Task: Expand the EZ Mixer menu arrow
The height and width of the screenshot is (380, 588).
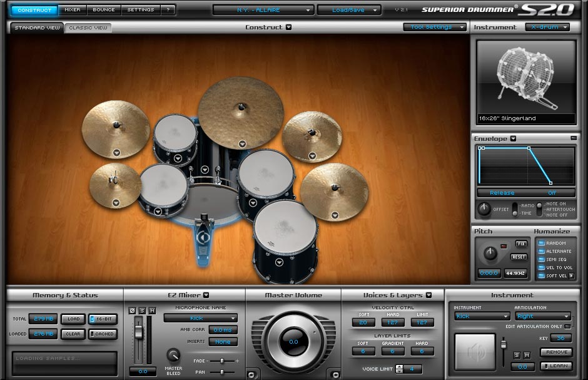Action: [206, 295]
